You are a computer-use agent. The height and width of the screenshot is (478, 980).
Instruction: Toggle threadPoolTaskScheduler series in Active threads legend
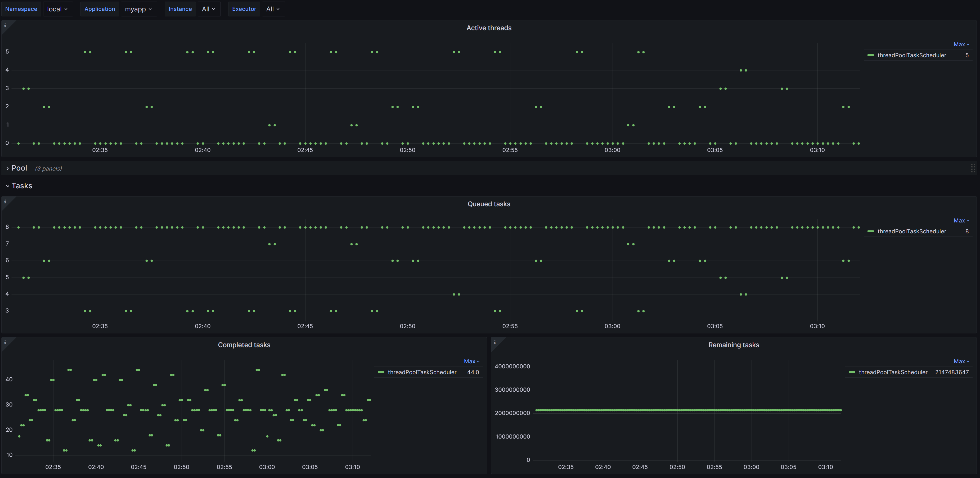(911, 55)
